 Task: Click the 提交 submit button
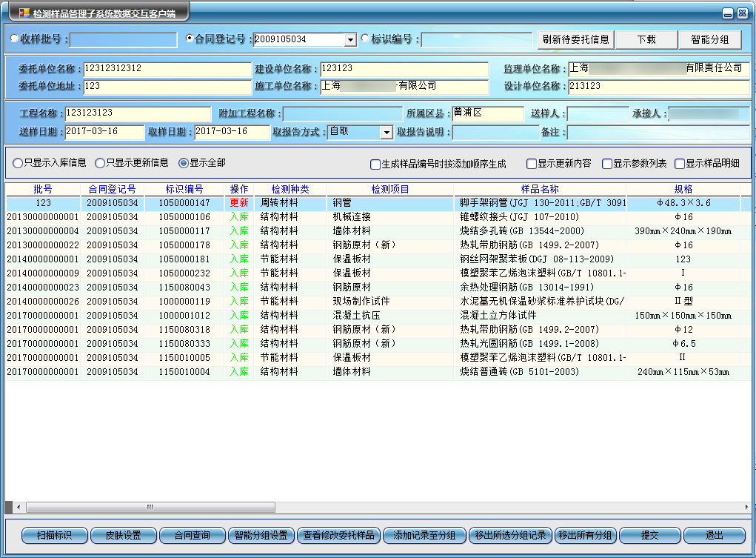[649, 535]
